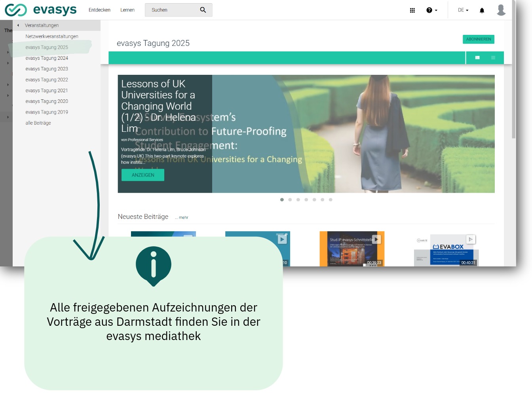Click the evasys logo
532x399 pixels.
(x=41, y=10)
